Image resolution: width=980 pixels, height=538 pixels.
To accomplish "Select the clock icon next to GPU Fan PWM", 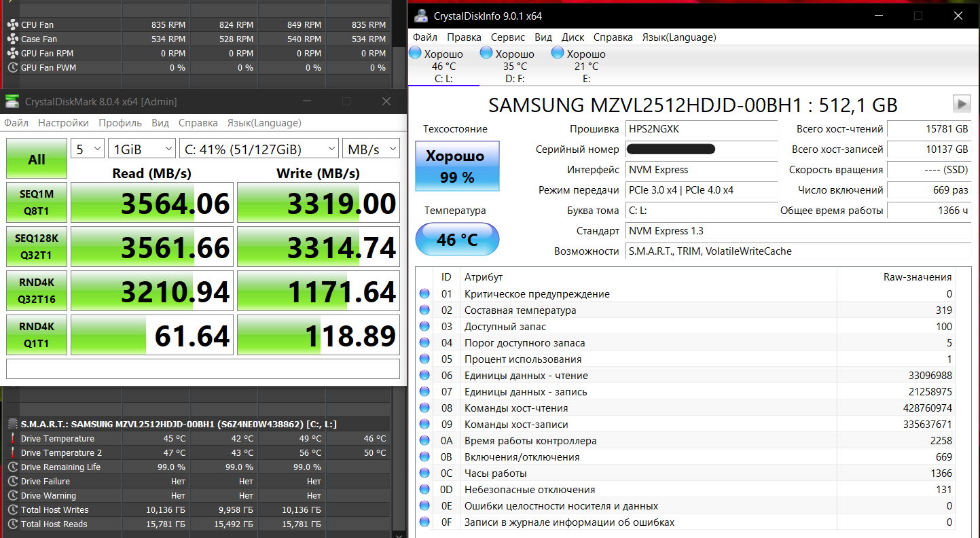I will (12, 67).
